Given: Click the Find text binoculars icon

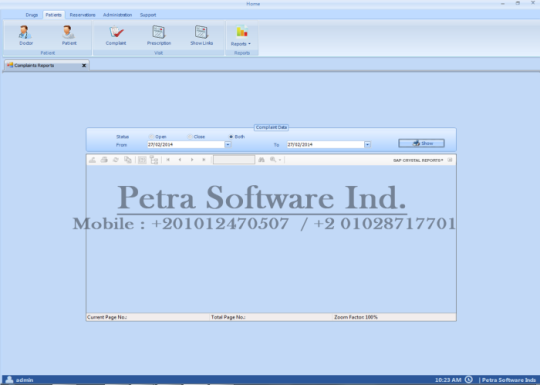Looking at the screenshot, I should pyautogui.click(x=261, y=160).
